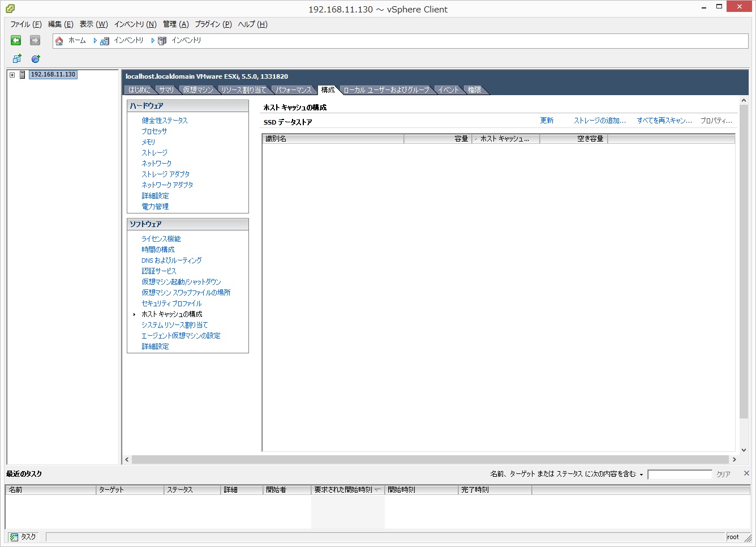Open the セキュリティ プロファイル link
The image size is (756, 547).
(x=171, y=304)
